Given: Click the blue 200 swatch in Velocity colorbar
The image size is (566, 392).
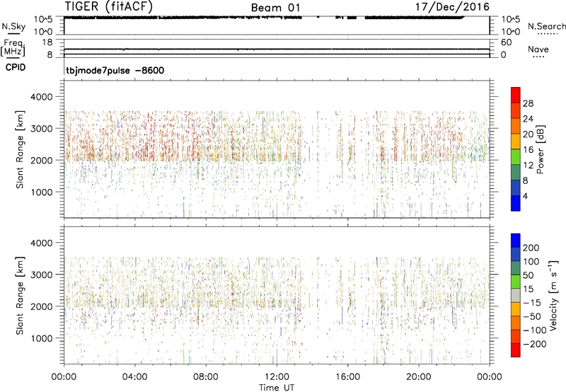Looking at the screenshot, I should (516, 241).
